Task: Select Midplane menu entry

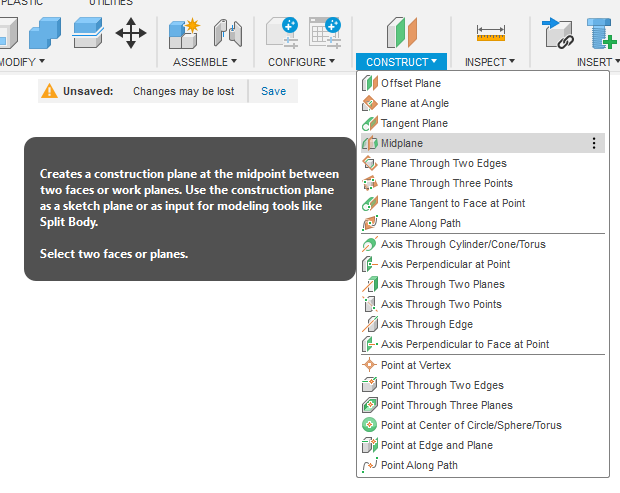Action: (401, 143)
